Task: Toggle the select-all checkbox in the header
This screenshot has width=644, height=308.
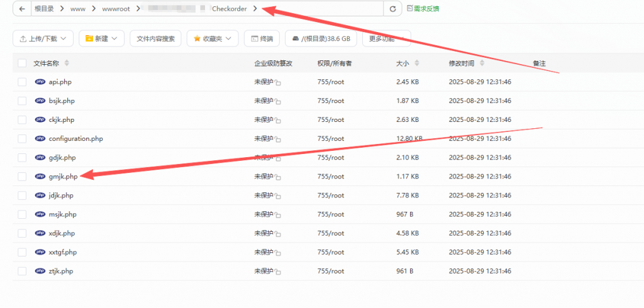Action: pos(22,63)
